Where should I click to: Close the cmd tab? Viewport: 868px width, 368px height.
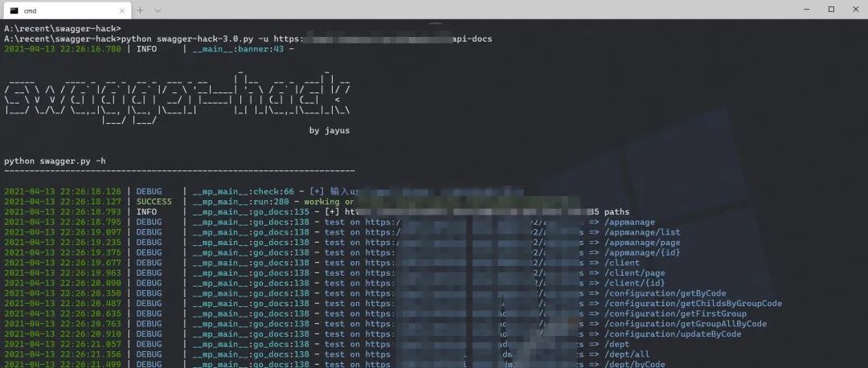click(122, 10)
